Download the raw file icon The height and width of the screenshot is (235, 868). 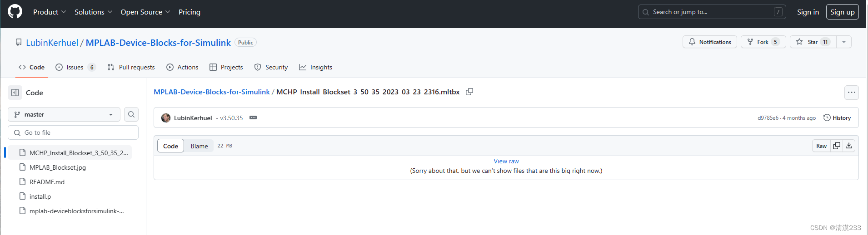click(849, 146)
